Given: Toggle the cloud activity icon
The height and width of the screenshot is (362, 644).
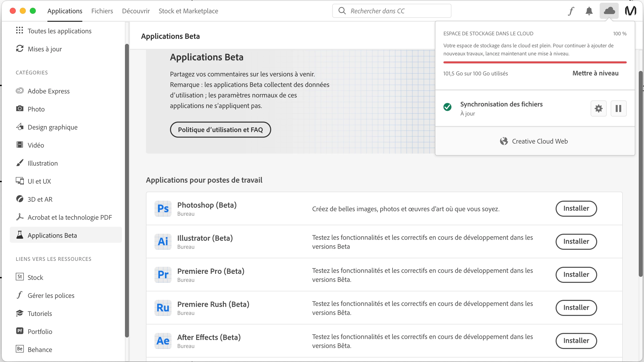Looking at the screenshot, I should [x=609, y=11].
